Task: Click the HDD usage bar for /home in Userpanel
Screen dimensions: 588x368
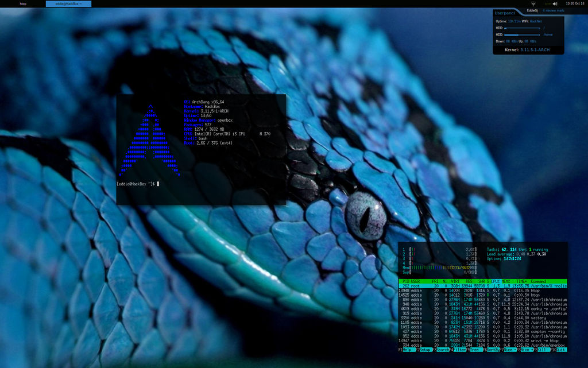Action: click(x=522, y=35)
